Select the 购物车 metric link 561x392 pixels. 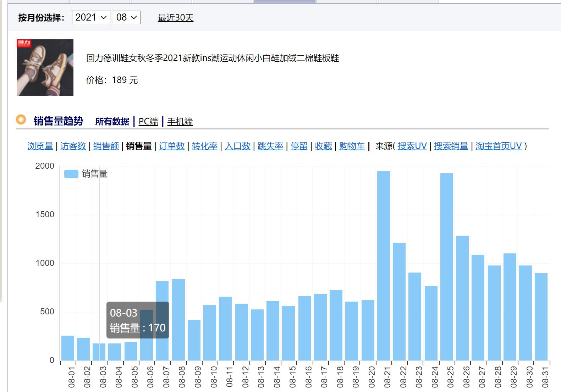(352, 146)
